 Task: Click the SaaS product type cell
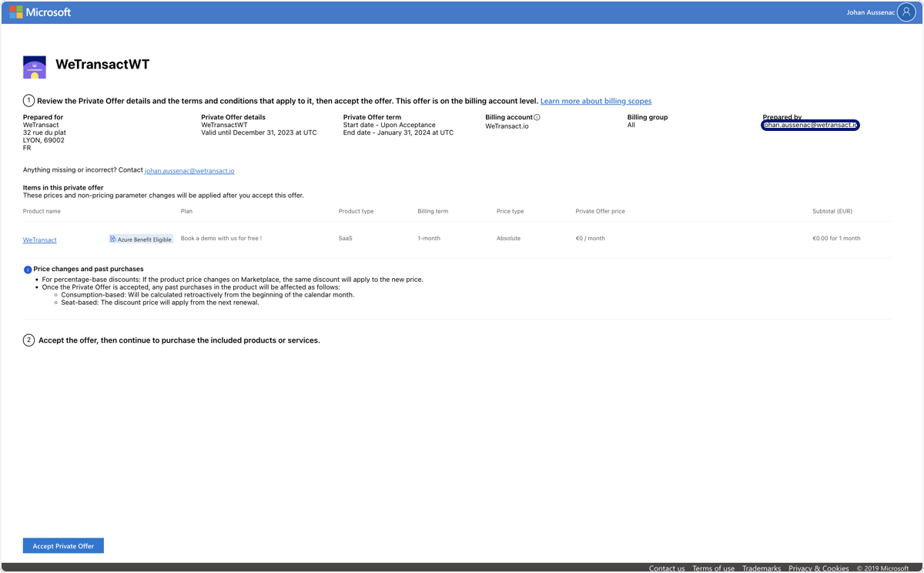coord(346,239)
